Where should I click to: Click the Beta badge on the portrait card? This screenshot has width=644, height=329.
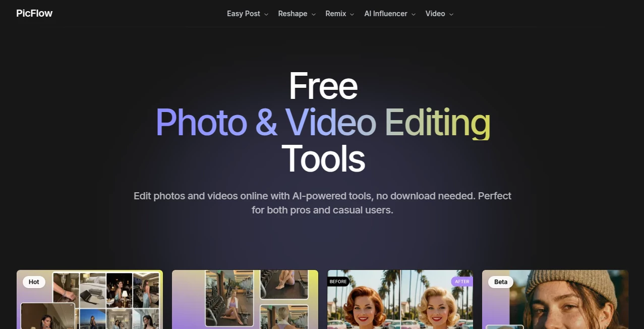coord(500,282)
